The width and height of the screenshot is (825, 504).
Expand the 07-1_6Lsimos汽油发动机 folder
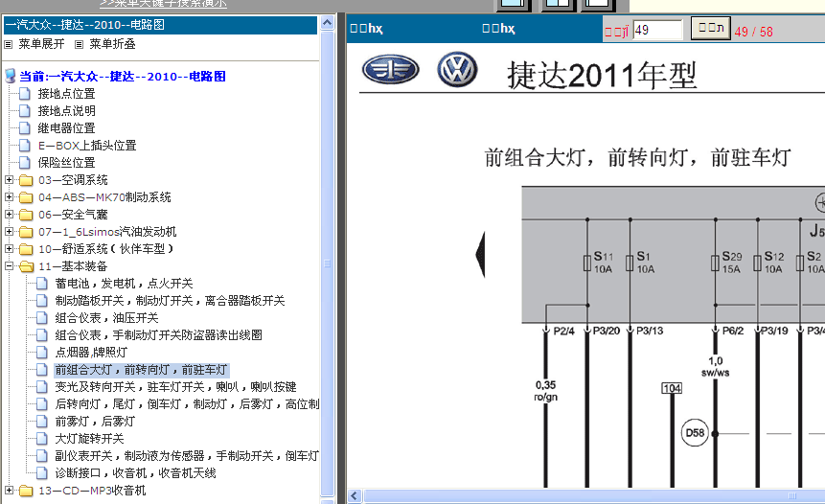tap(9, 232)
